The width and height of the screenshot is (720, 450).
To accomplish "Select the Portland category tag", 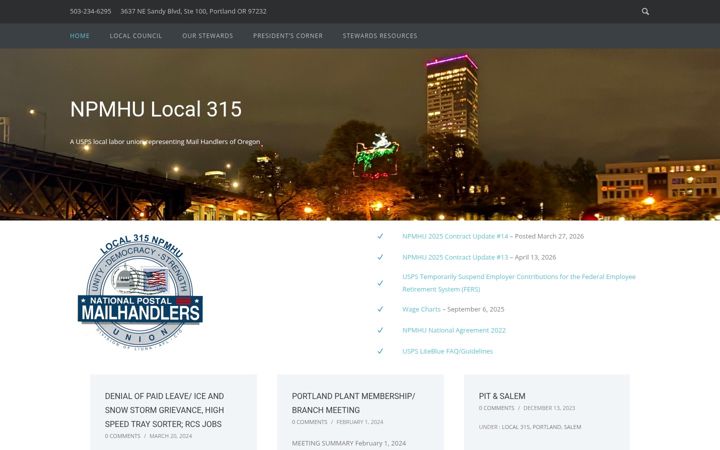I will point(546,427).
